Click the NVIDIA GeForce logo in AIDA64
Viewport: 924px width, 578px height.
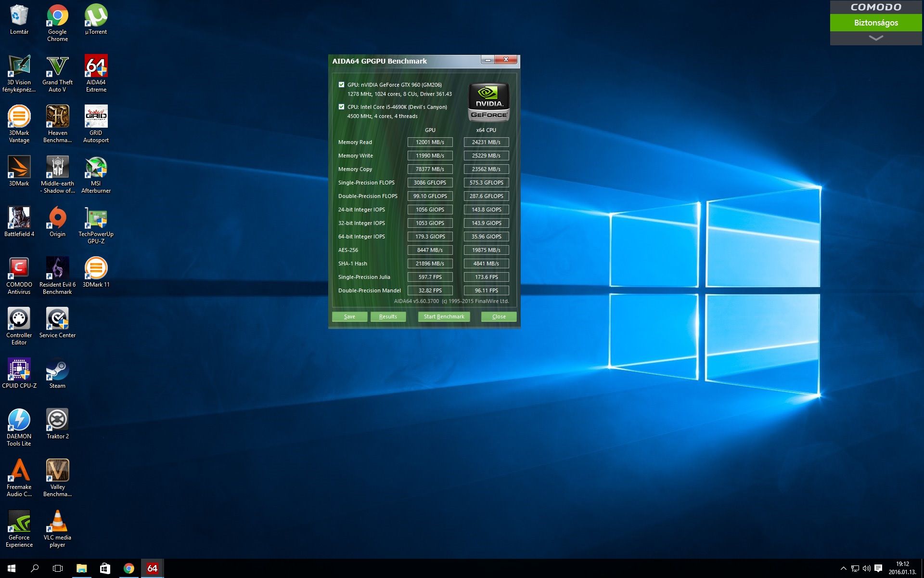(488, 102)
